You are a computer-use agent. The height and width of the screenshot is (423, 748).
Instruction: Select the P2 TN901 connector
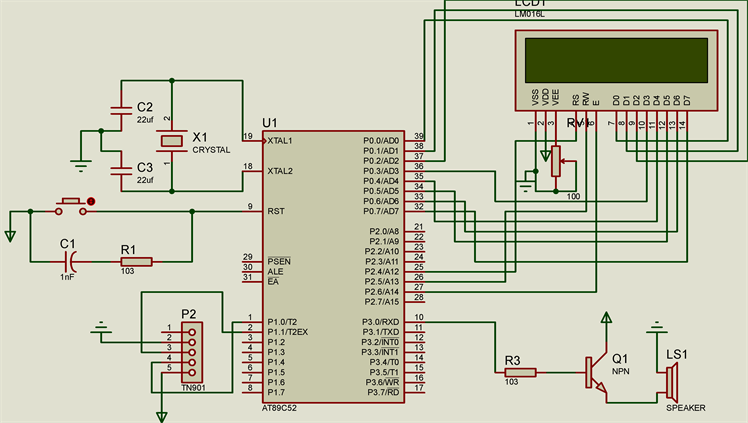pyautogui.click(x=190, y=354)
